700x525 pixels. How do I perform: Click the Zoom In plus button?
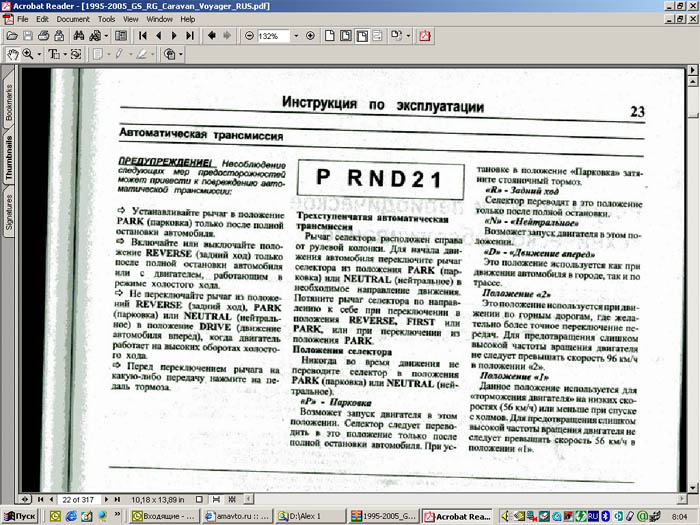[310, 35]
